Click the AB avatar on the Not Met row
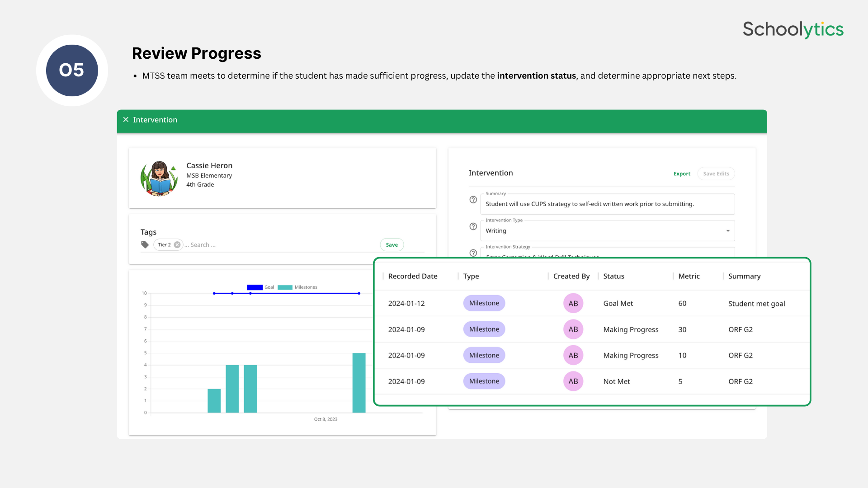Viewport: 868px width, 488px height. coord(573,381)
